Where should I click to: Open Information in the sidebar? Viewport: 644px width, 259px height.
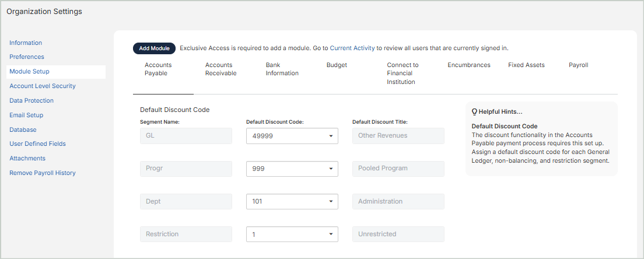pos(26,43)
